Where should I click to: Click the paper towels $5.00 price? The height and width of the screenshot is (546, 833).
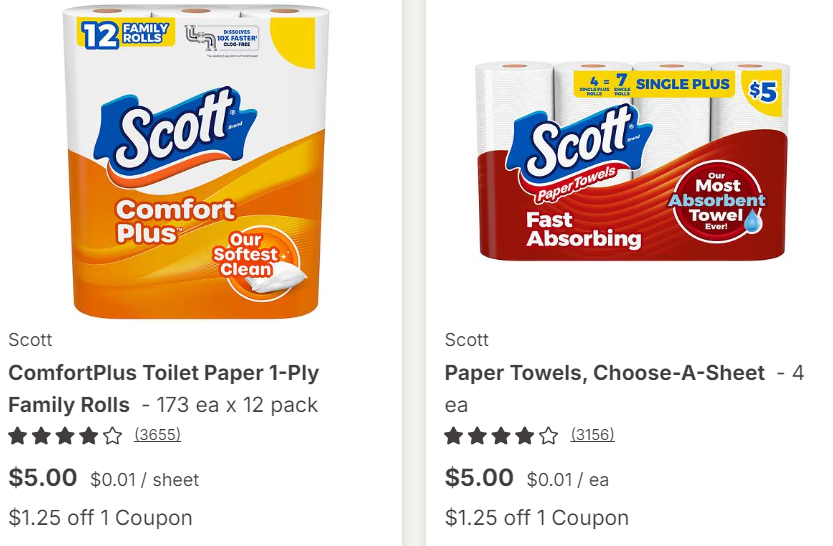coord(479,477)
